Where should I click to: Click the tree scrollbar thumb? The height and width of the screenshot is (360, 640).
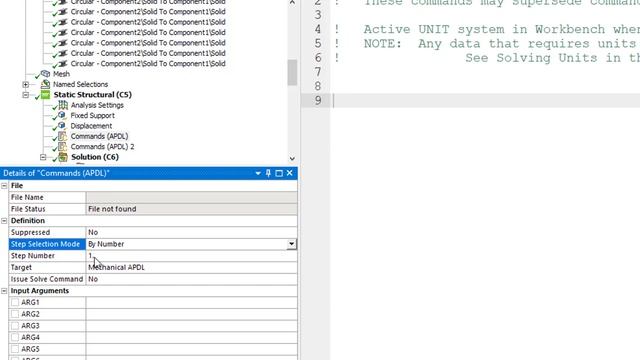pyautogui.click(x=292, y=72)
